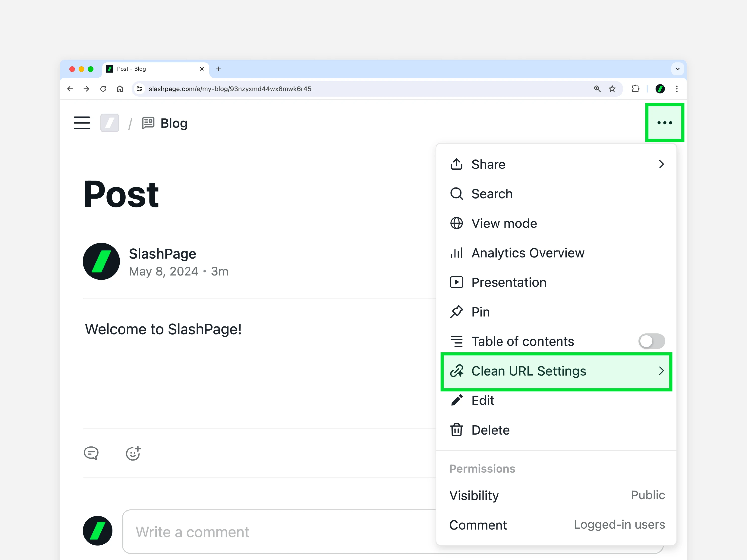Go back in browser history
Screen dimensions: 747x560
click(x=70, y=89)
